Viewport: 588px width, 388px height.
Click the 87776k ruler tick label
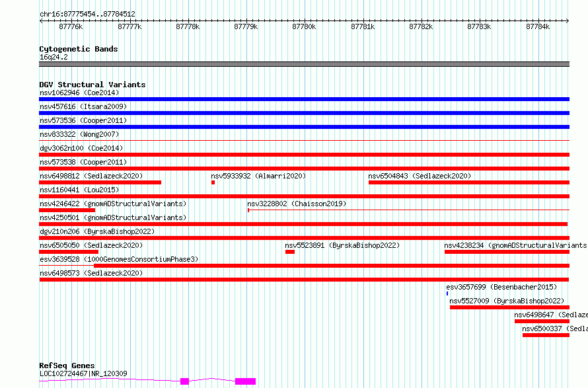(x=71, y=26)
